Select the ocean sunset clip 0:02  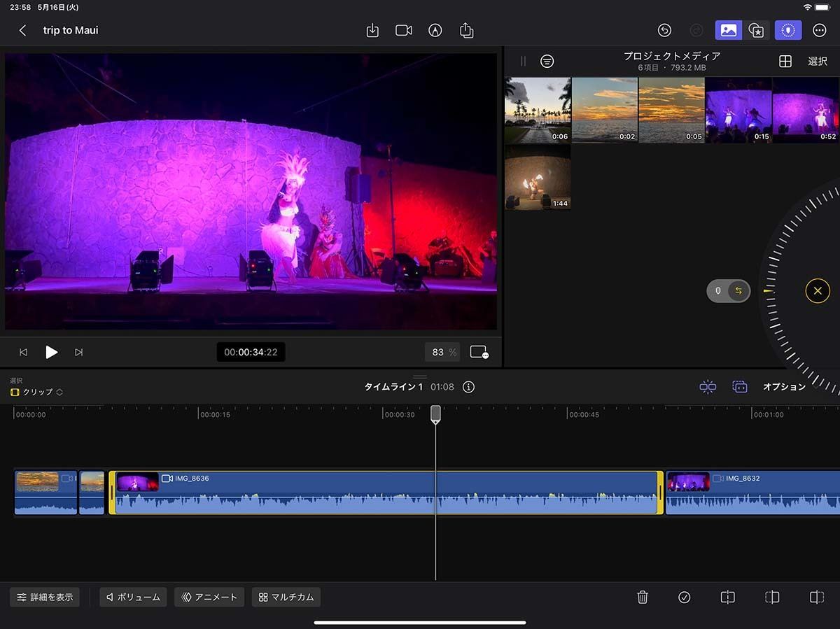(605, 110)
